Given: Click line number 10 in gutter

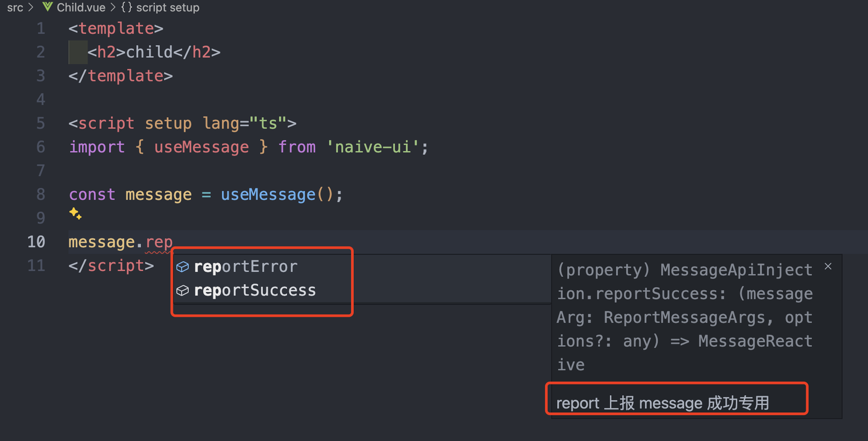Looking at the screenshot, I should pyautogui.click(x=36, y=242).
